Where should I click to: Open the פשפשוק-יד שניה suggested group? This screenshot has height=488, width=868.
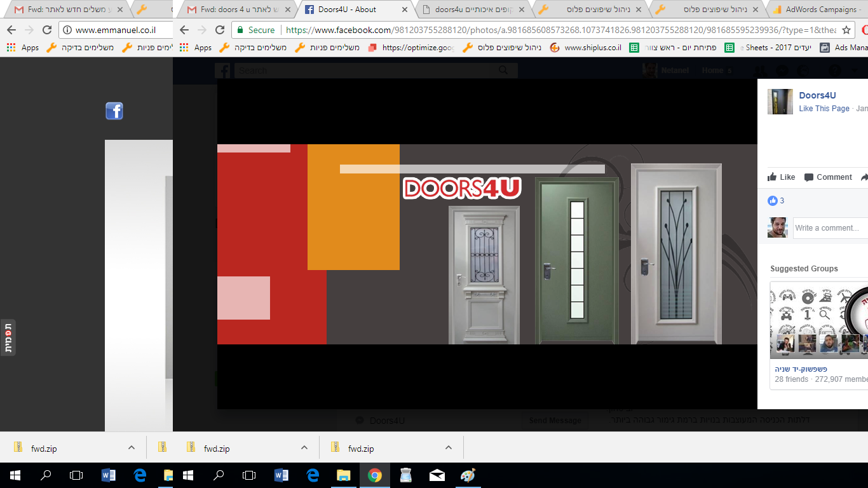[801, 369]
